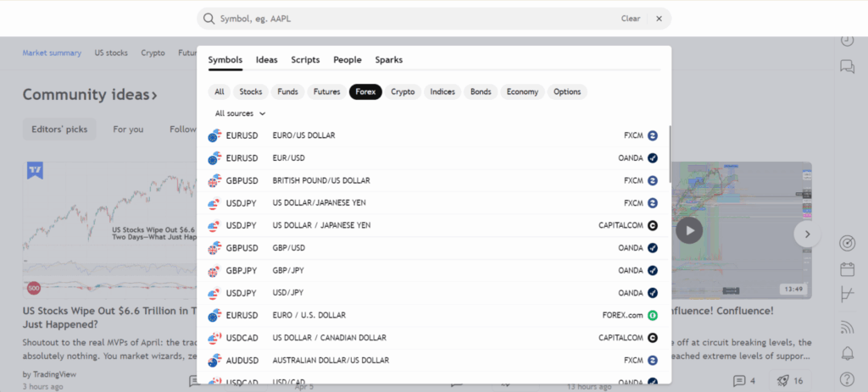Click the news feed broadcast icon

pos(846,326)
